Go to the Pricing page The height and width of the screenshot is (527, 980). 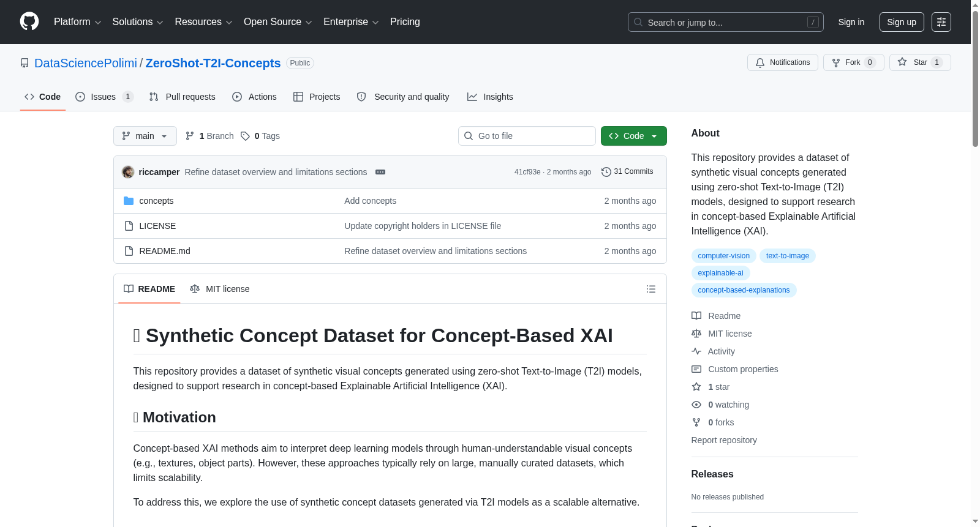click(405, 22)
